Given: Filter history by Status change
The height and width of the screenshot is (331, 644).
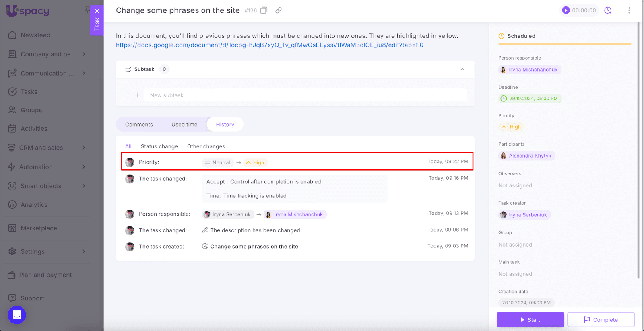Looking at the screenshot, I should point(159,146).
